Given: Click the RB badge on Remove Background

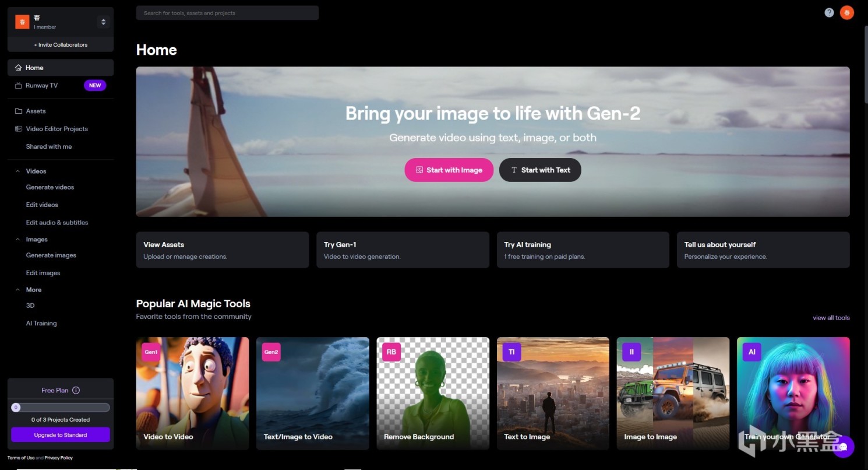Looking at the screenshot, I should click(391, 352).
